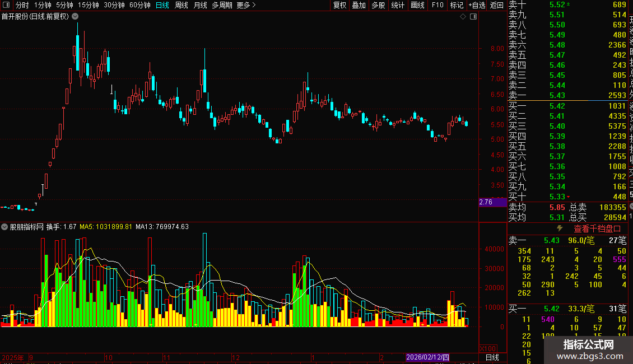This screenshot has width=633, height=364.
Task: Click the 标记 mark button
Action: [457, 5]
